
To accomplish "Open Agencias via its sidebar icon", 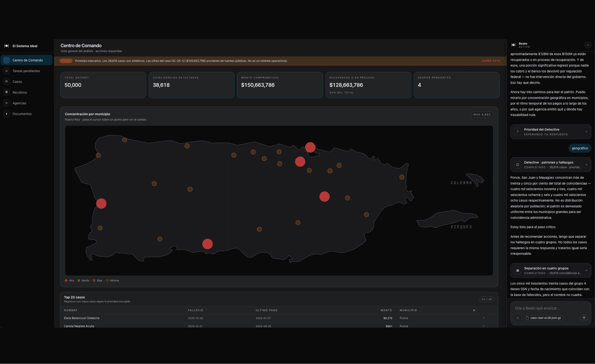I will point(7,103).
